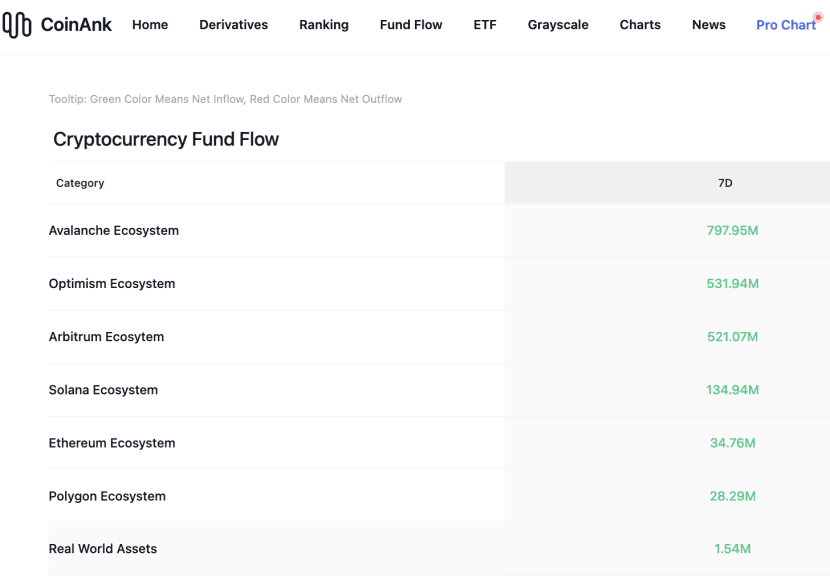This screenshot has height=576, width=830.
Task: Open the Ethereum Ecosystem category
Action: (x=112, y=443)
